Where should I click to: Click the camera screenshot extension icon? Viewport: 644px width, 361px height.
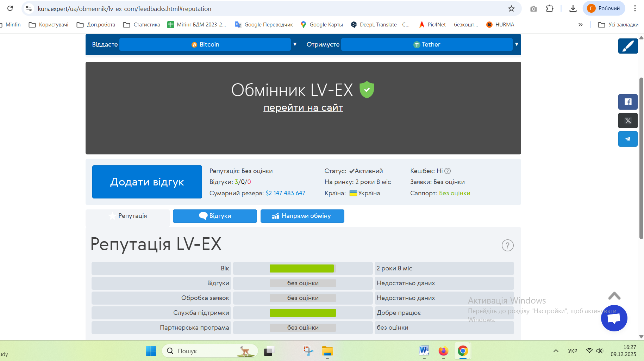(533, 8)
